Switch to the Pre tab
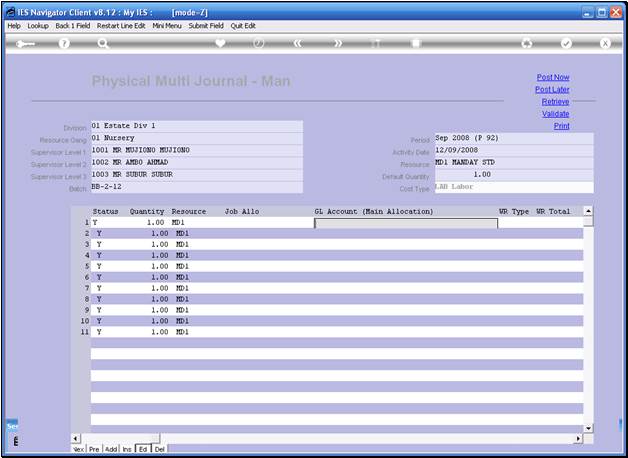628x458 pixels. click(x=94, y=449)
